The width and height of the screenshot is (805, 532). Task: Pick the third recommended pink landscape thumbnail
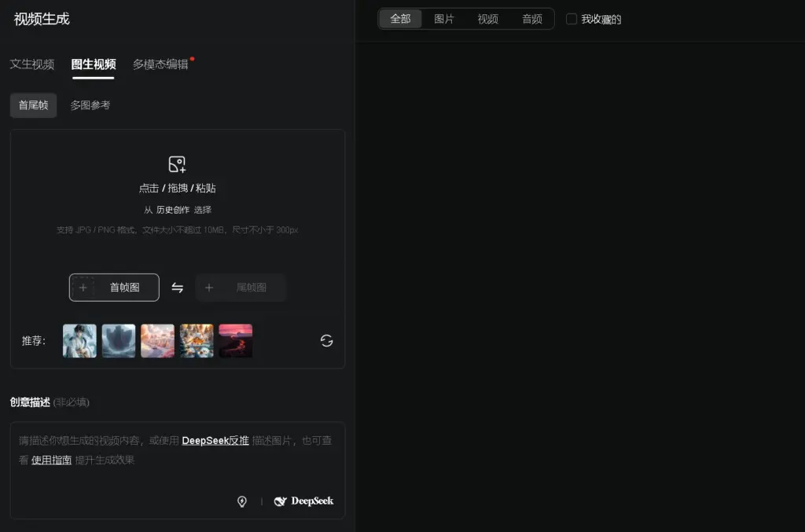click(157, 341)
